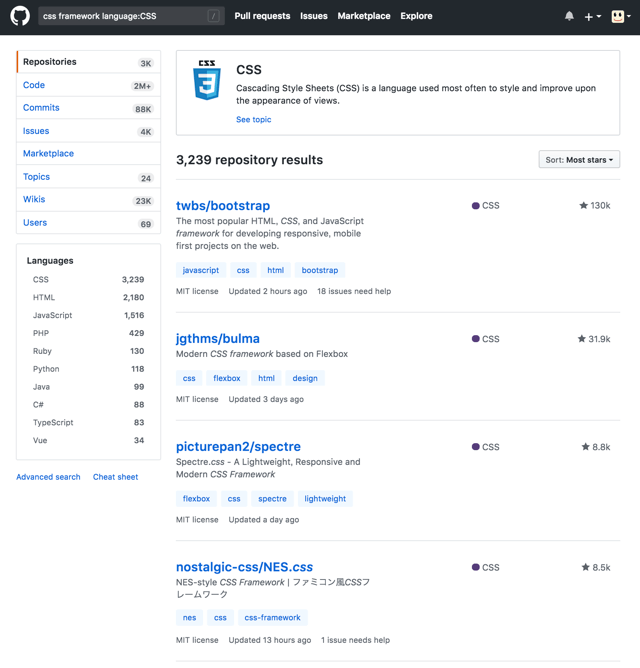Select the Wikis results category

(x=34, y=200)
